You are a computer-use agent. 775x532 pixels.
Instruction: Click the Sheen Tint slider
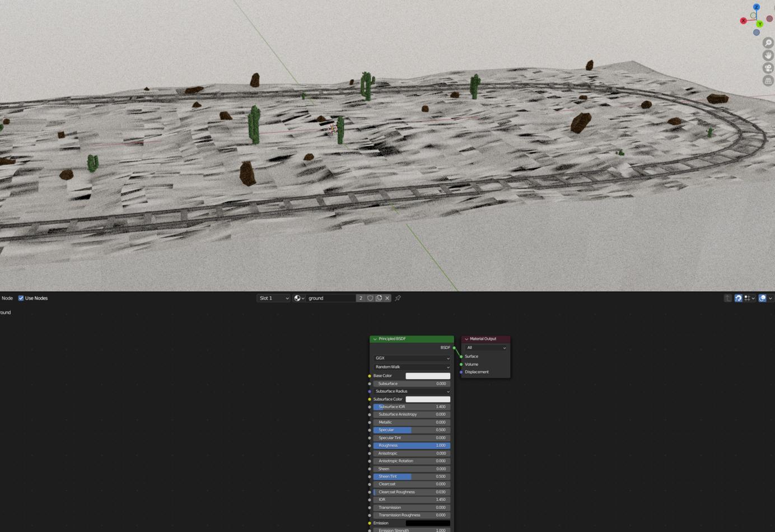412,477
